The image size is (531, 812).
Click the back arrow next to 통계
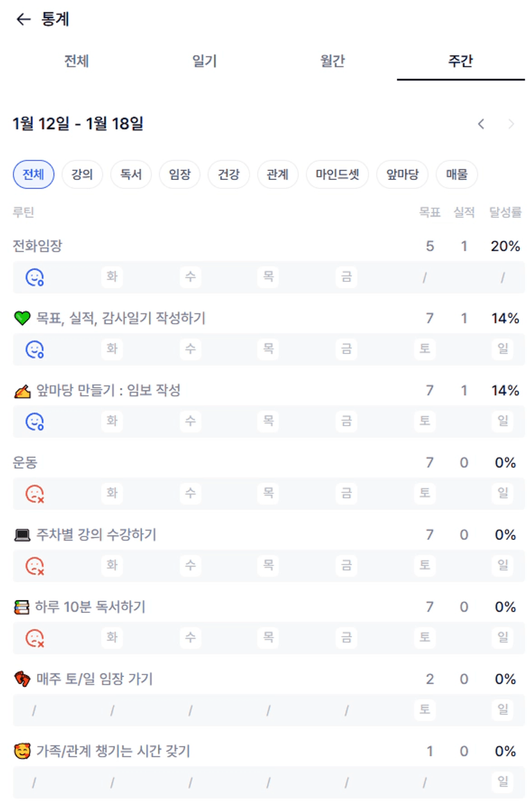23,19
